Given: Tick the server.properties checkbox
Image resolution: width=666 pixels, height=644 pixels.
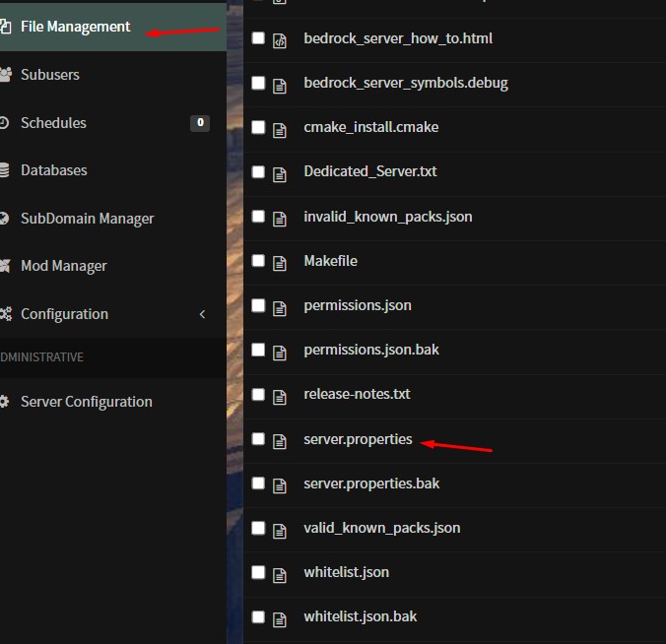Looking at the screenshot, I should (x=258, y=439).
